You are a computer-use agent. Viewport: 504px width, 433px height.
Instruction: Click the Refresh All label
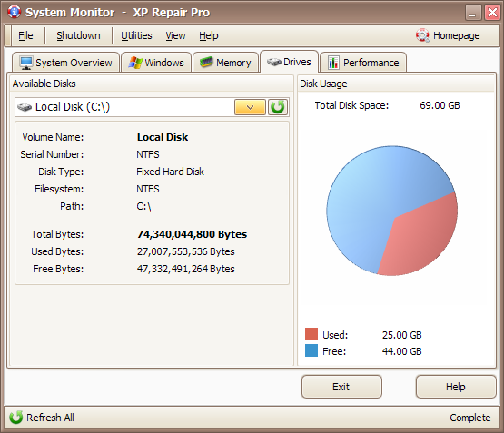click(50, 418)
